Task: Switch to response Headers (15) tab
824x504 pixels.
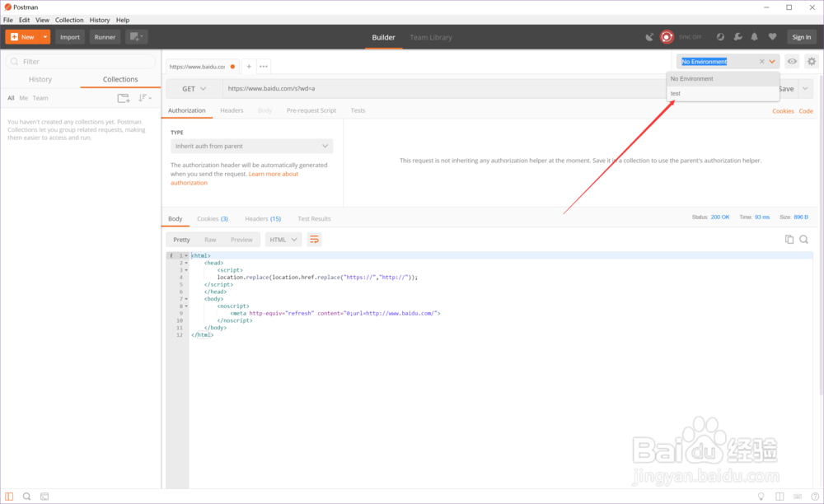Action: pos(263,219)
